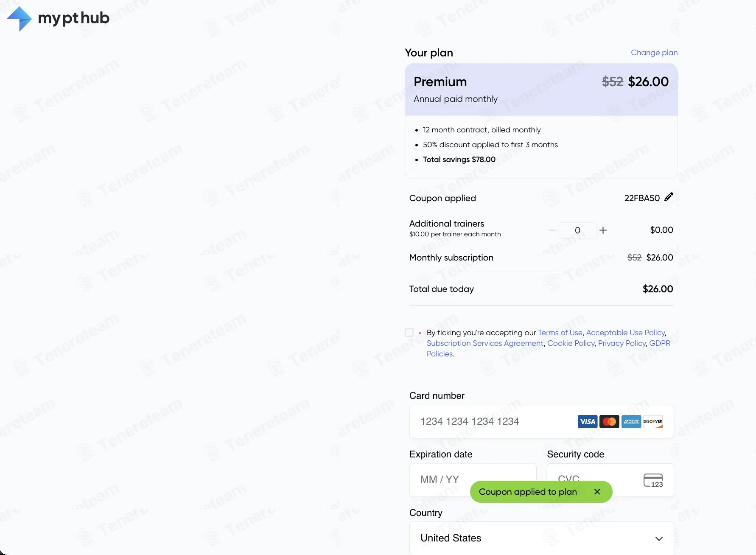This screenshot has height=555, width=756.
Task: Click the Country dropdown chevron arrow
Action: pyautogui.click(x=659, y=539)
